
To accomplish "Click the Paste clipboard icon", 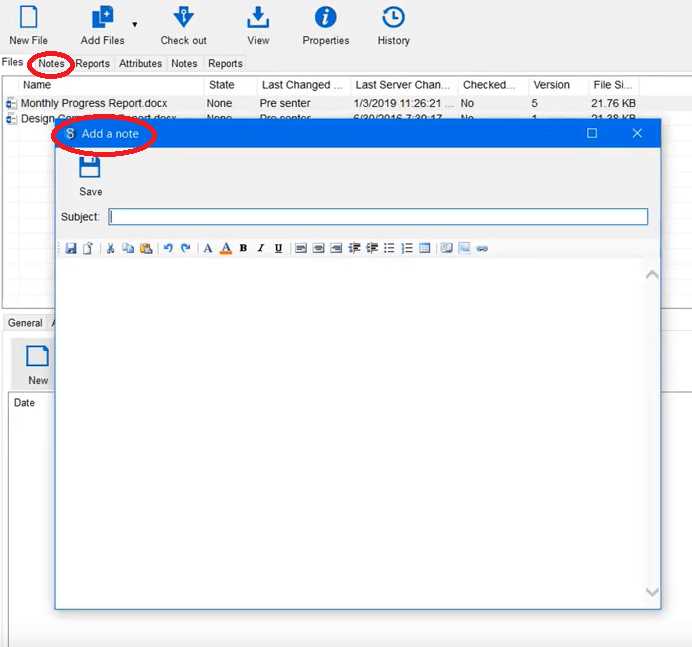I will click(x=146, y=248).
